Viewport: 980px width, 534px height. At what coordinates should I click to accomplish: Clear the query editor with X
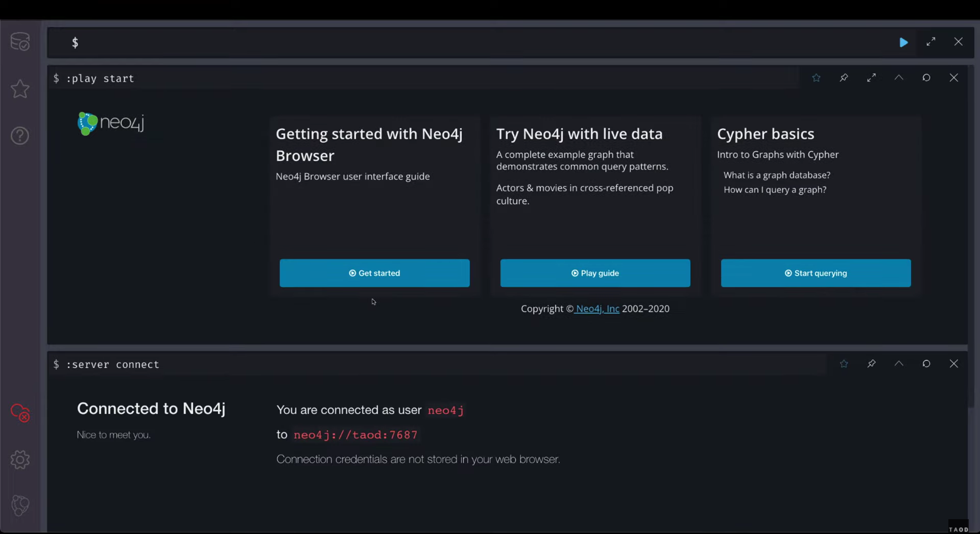[x=959, y=42]
